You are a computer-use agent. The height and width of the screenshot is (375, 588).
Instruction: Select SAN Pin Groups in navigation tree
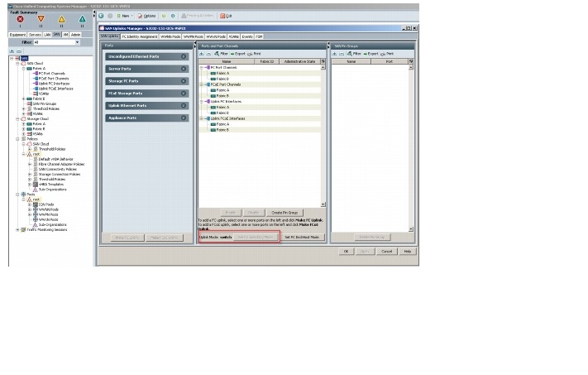tap(45, 103)
